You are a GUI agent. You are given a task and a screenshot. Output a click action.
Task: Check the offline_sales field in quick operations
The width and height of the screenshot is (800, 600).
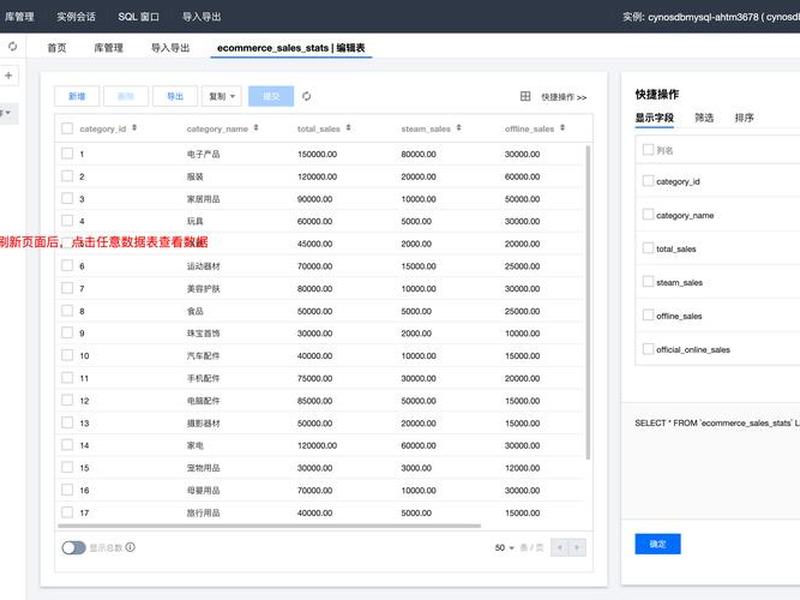coord(648,315)
